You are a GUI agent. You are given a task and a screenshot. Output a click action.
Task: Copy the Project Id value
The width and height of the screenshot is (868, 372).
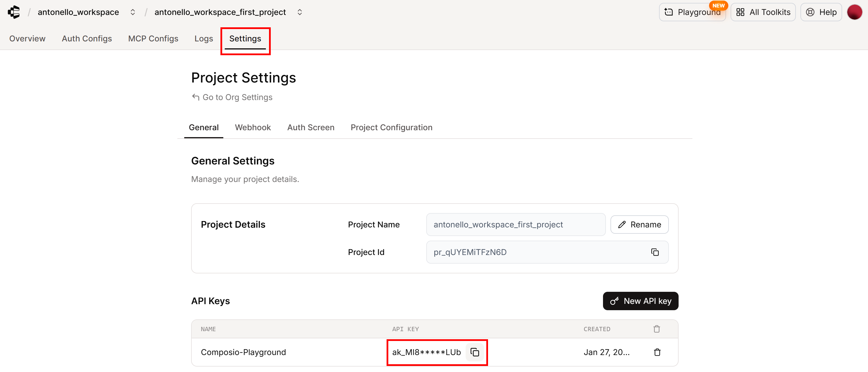pos(654,252)
